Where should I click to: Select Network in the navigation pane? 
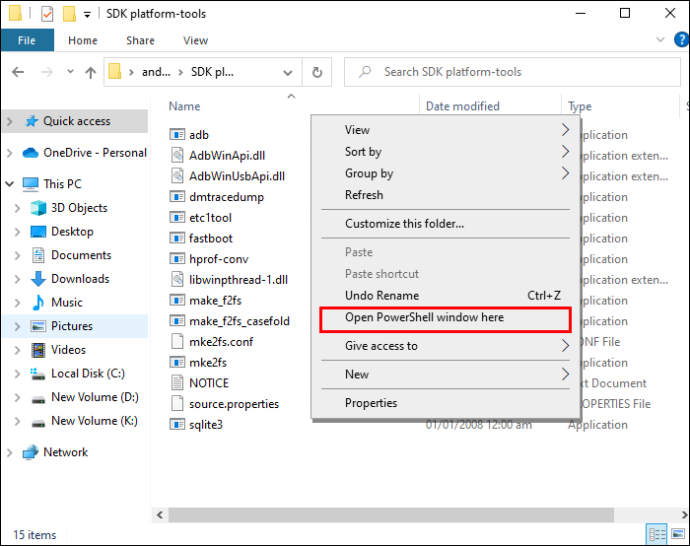[x=65, y=452]
